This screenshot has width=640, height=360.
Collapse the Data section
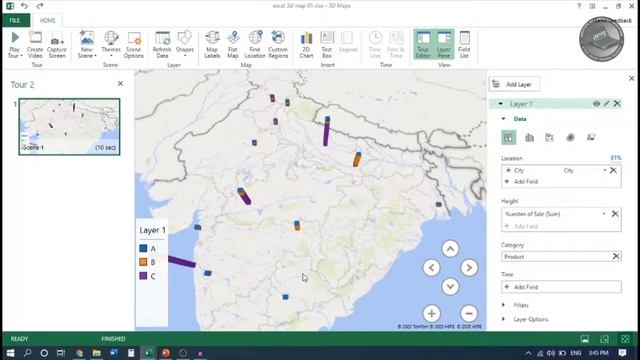[x=503, y=119]
